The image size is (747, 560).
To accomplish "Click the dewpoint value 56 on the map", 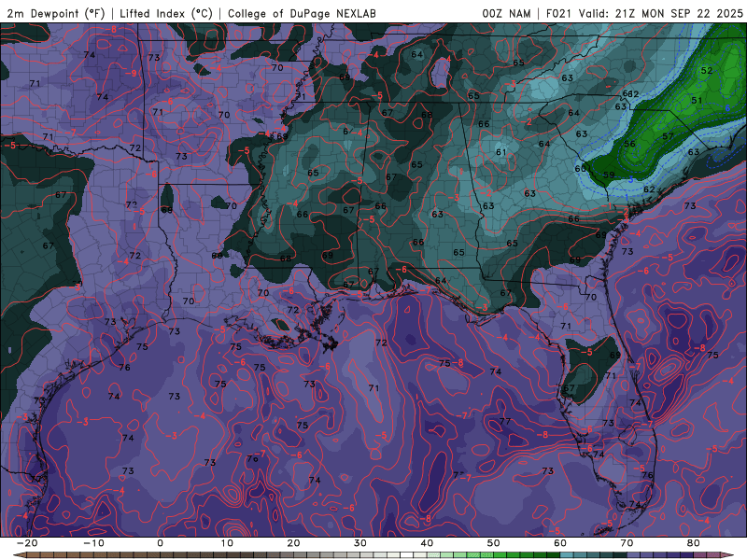I will click(629, 144).
